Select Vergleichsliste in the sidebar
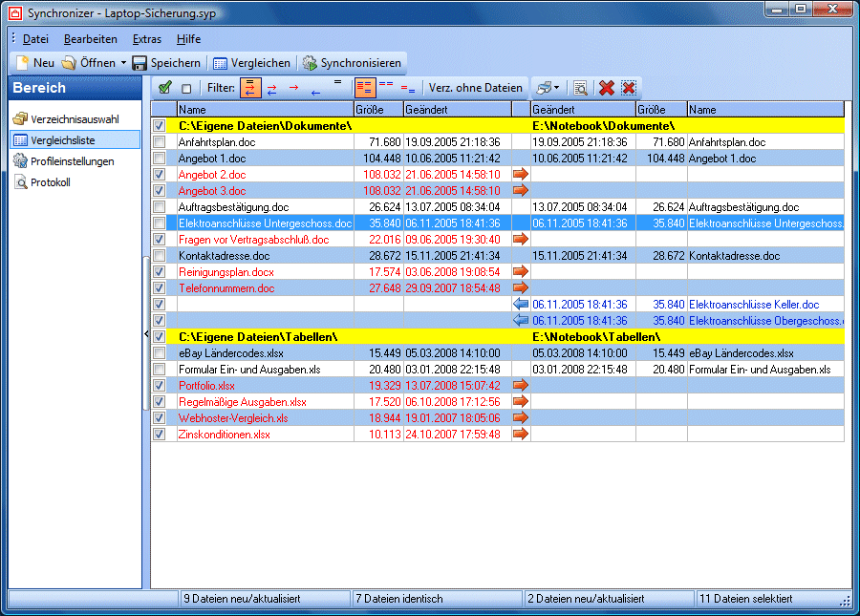This screenshot has height=616, width=860. click(75, 140)
